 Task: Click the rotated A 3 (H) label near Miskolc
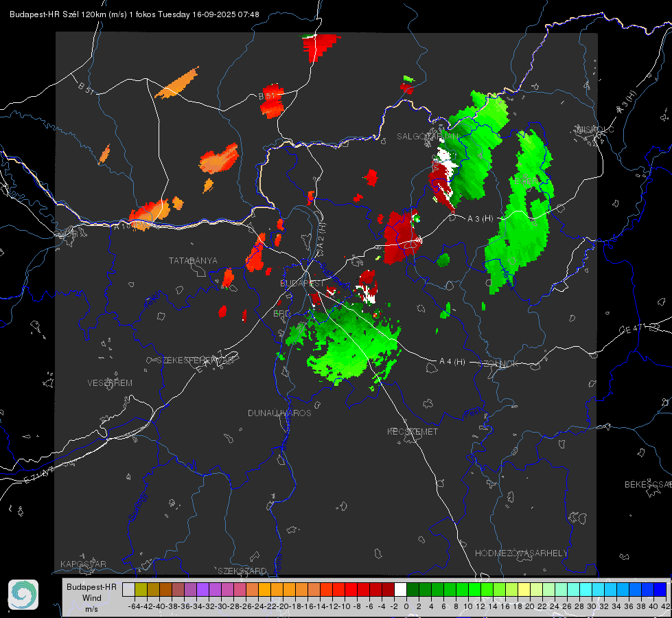click(627, 102)
